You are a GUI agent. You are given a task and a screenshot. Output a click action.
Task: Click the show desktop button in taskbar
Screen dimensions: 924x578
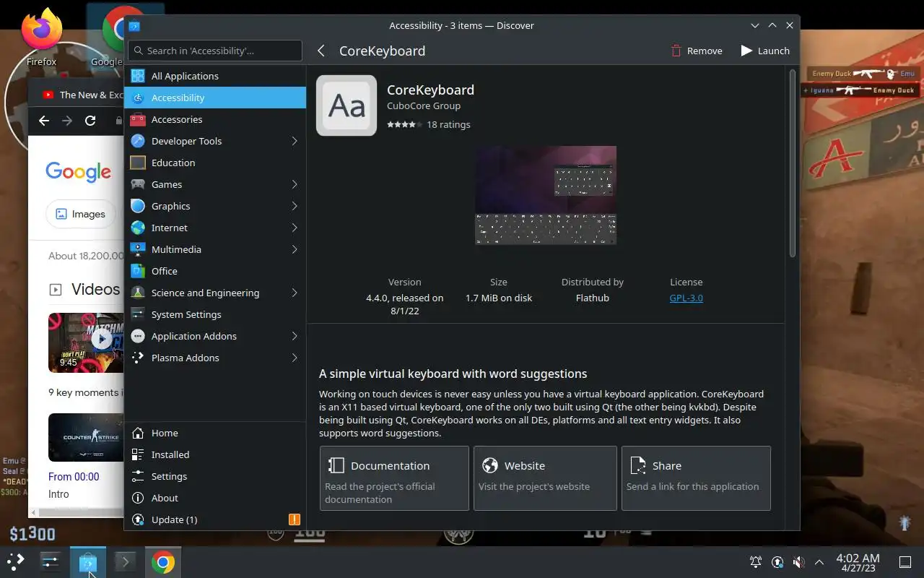(x=905, y=562)
